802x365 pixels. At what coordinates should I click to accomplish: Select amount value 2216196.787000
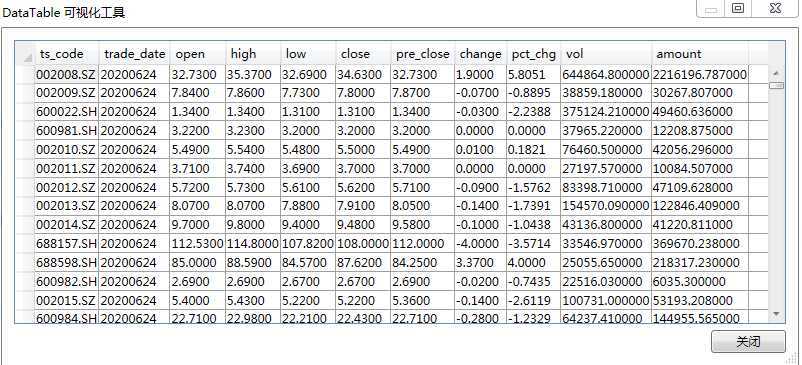point(700,75)
